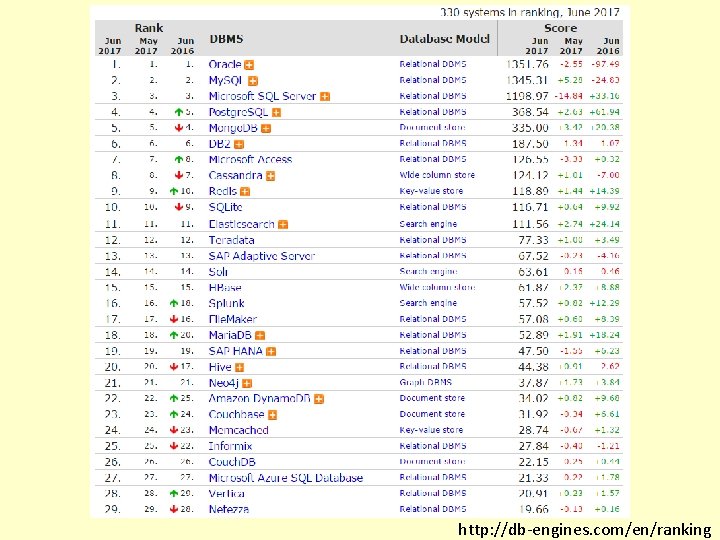Image resolution: width=720 pixels, height=540 pixels.
Task: Click '330 systems in ranking, June 2017' caption
Action: pyautogui.click(x=529, y=12)
